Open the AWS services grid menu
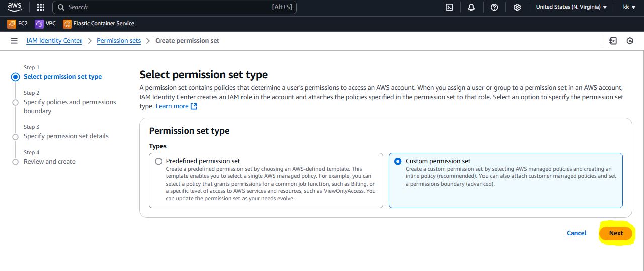Image resolution: width=644 pixels, height=271 pixels. pos(41,7)
